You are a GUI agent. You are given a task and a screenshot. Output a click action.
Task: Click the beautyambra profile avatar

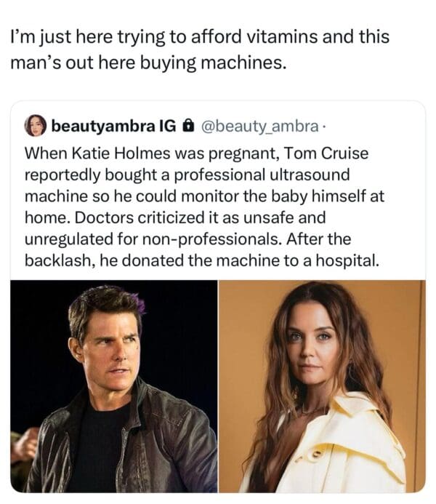36,127
